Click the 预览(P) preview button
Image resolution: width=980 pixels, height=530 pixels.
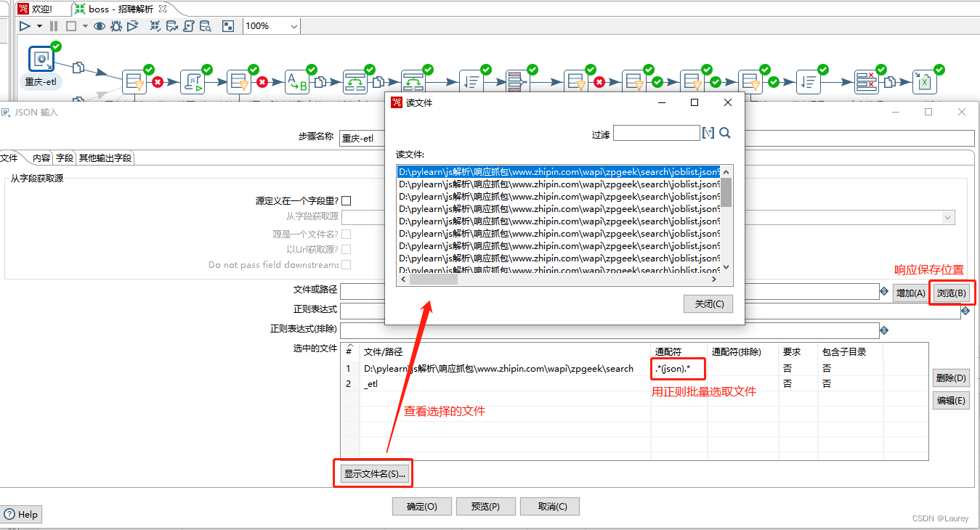(485, 507)
